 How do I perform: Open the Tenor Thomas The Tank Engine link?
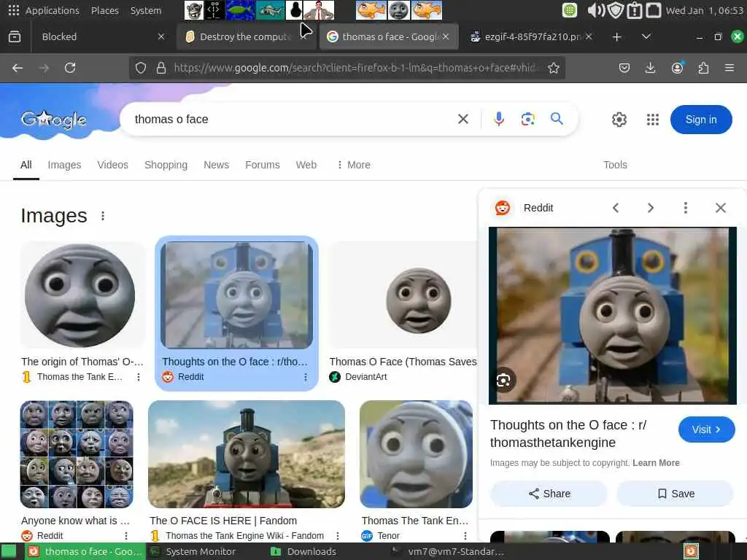point(415,521)
